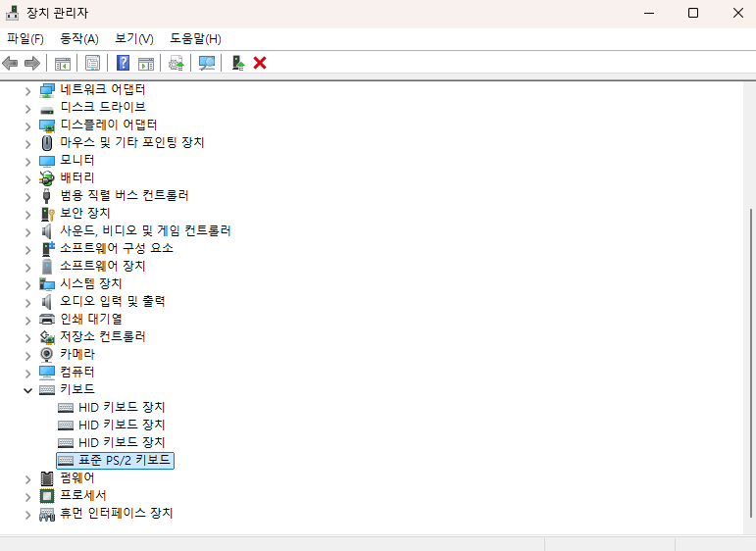Click the key icon for 보안 장치
The image size is (756, 551).
pyautogui.click(x=47, y=214)
